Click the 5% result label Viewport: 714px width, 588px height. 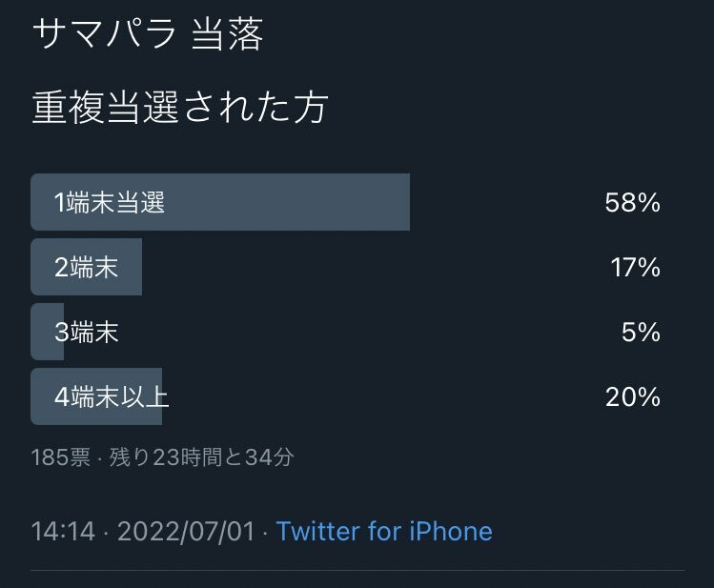pos(641,332)
